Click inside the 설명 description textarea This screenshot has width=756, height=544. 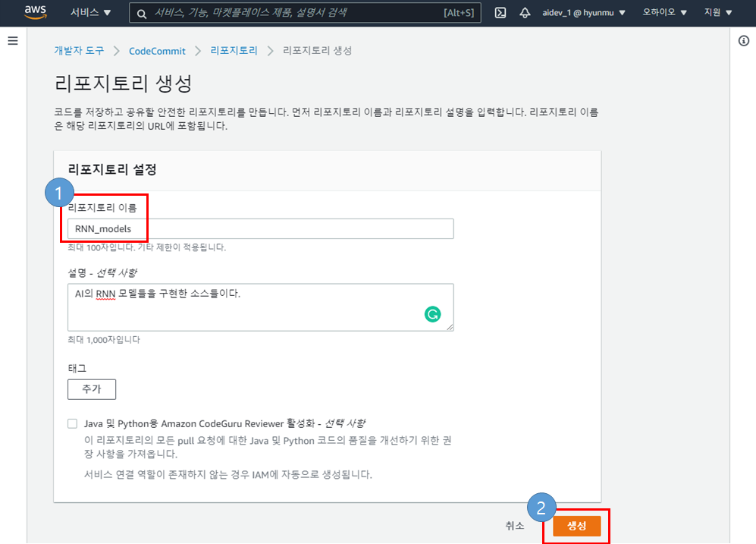[x=260, y=307]
